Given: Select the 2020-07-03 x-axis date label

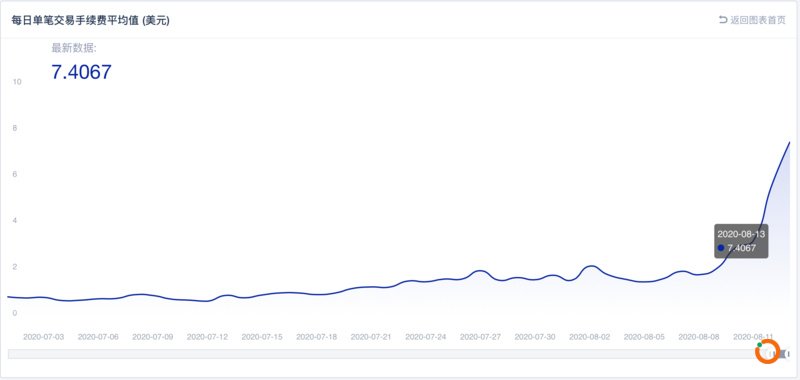Looking at the screenshot, I should (43, 337).
